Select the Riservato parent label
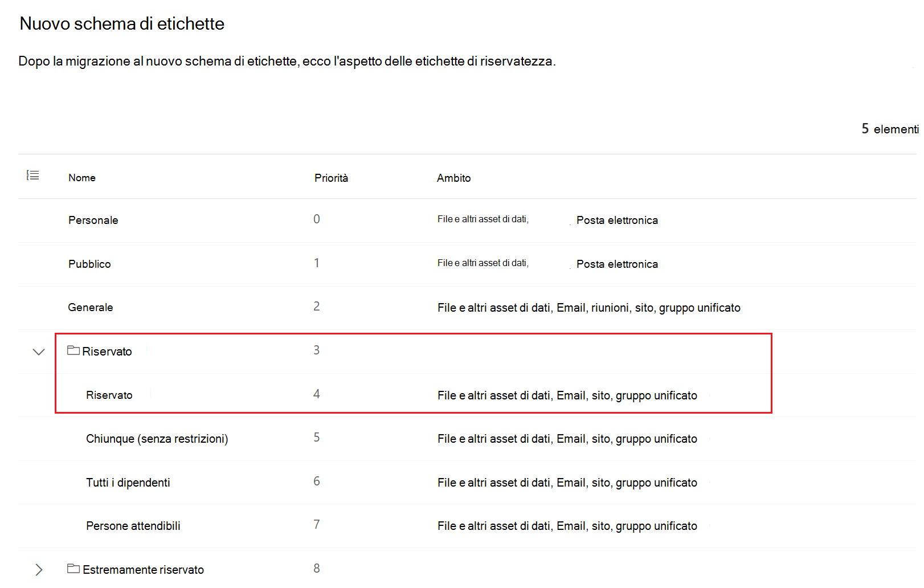 point(107,352)
